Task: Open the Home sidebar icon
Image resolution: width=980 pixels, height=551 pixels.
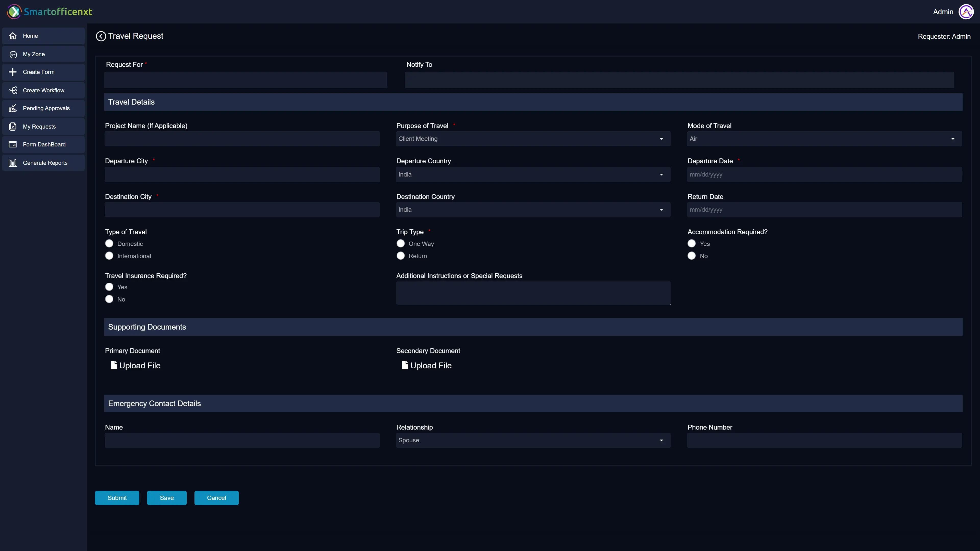Action: click(13, 36)
